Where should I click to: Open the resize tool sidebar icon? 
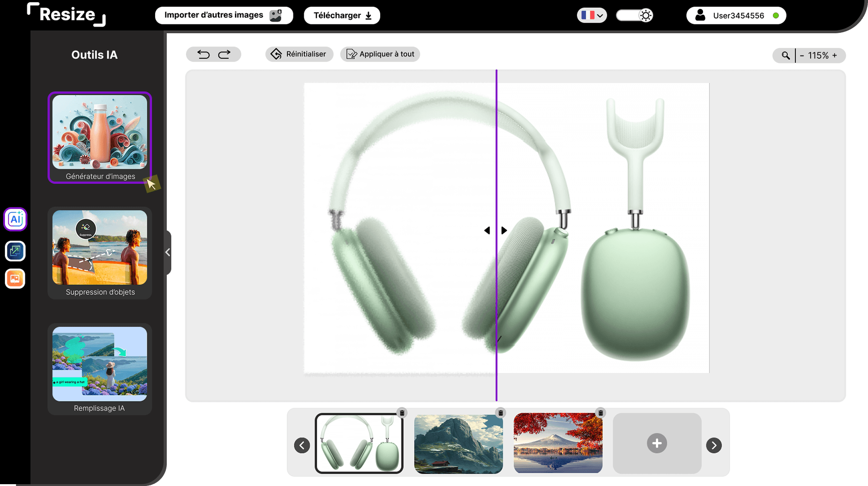tap(15, 251)
